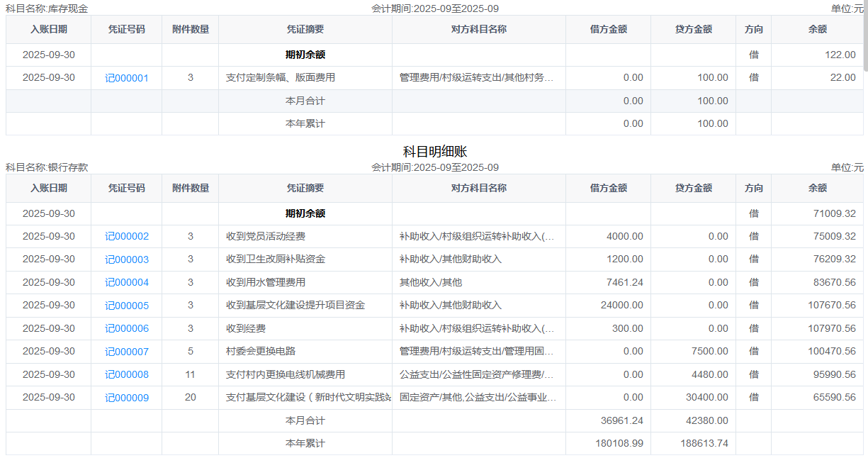Click the 收到基层文化建设提升项目资金 entry
Viewport: 868px width, 458px height.
click(x=295, y=306)
